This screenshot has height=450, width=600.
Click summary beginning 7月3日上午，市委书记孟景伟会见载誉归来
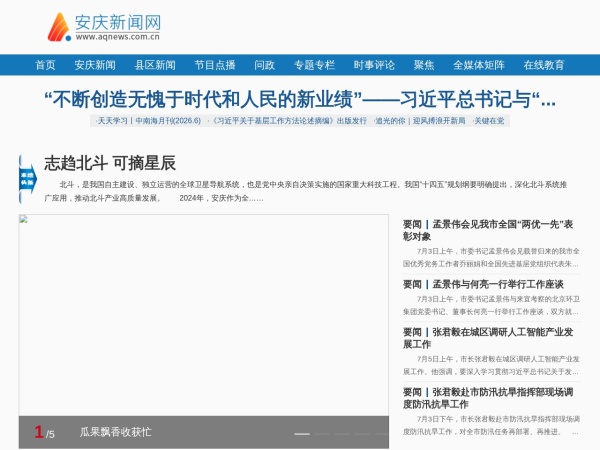coord(491,258)
